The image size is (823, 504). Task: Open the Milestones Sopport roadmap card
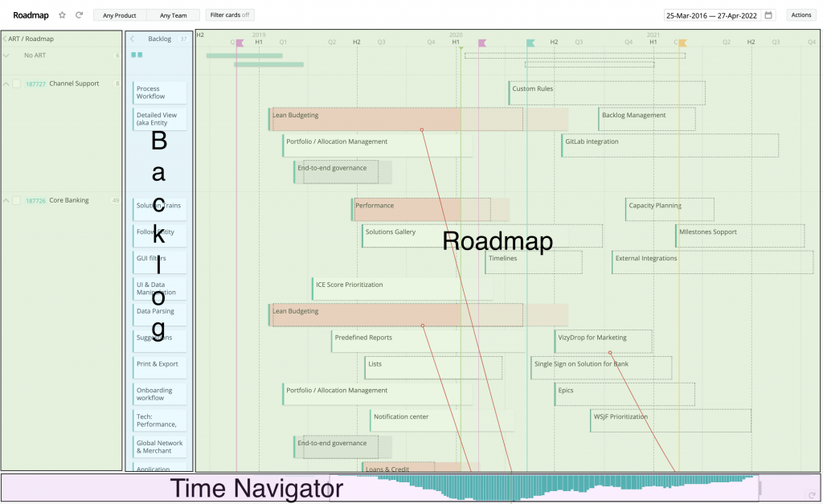(739, 236)
